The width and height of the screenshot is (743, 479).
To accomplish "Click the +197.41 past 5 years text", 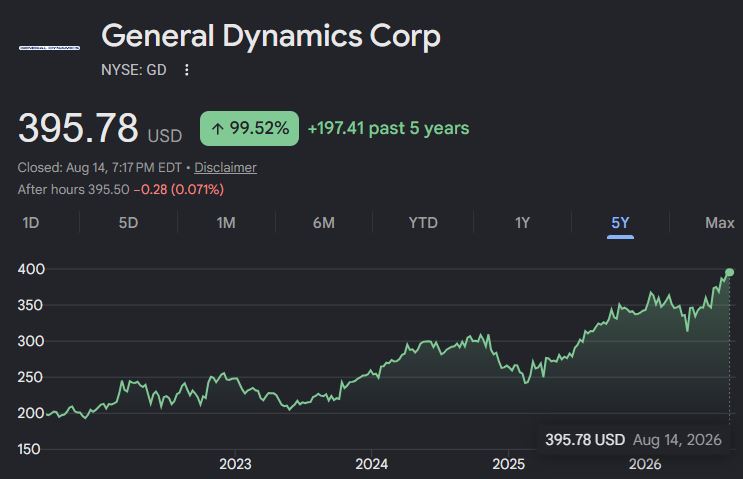I will (x=389, y=128).
